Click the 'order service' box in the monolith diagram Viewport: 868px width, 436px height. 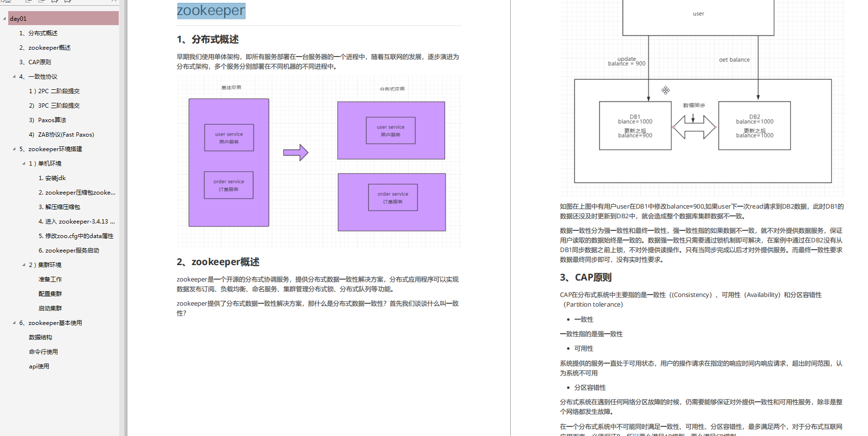(x=229, y=185)
